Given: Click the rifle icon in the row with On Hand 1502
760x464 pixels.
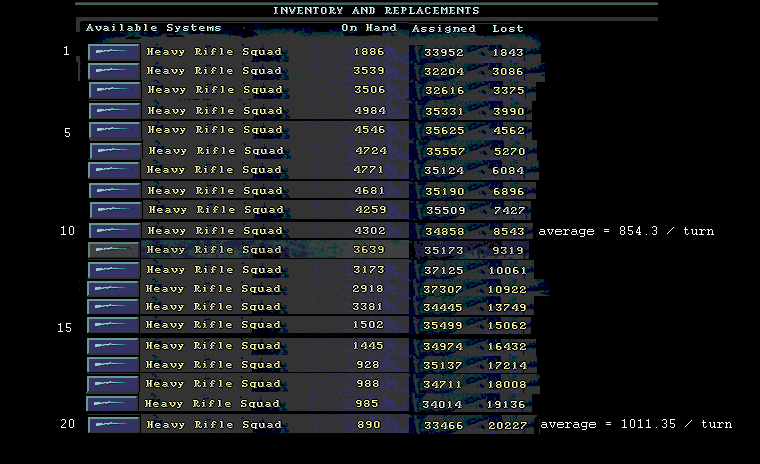Looking at the screenshot, I should tap(113, 325).
